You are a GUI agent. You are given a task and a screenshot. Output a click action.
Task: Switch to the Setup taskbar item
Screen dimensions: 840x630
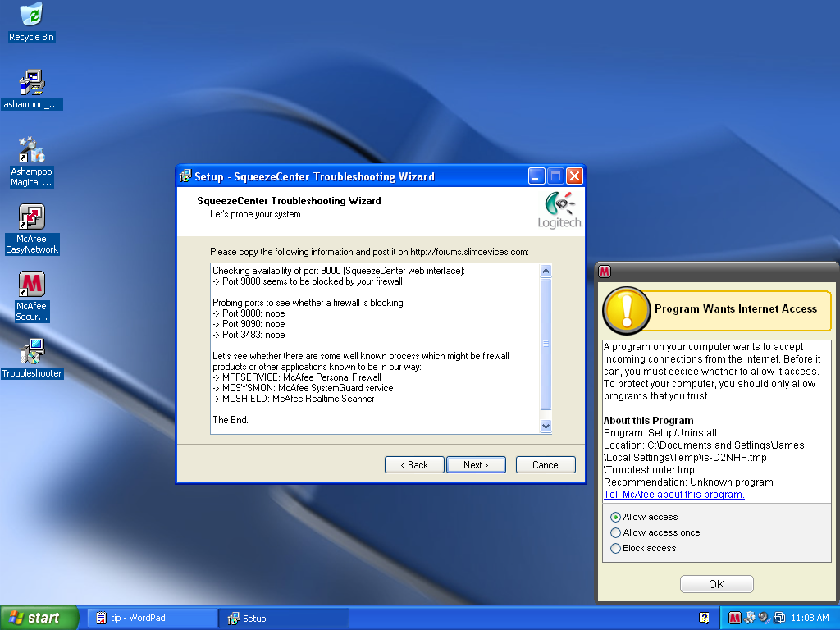coord(283,618)
